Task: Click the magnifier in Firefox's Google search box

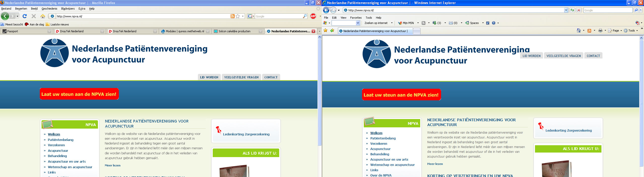Action: [x=305, y=16]
